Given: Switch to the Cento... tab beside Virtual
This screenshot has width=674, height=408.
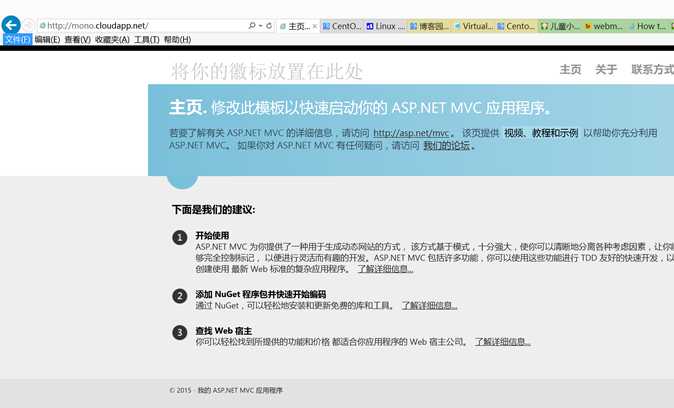Looking at the screenshot, I should point(516,26).
